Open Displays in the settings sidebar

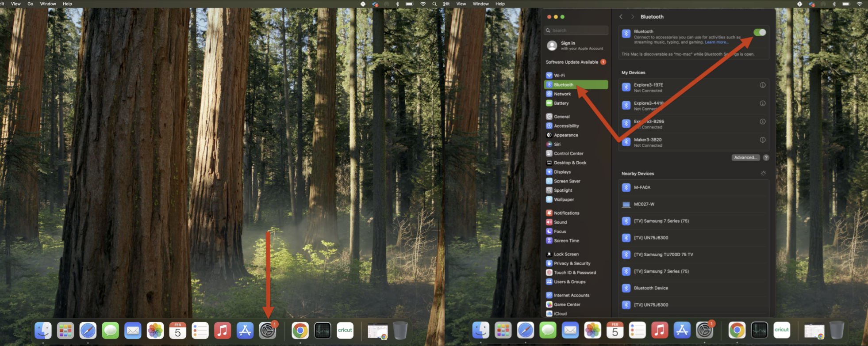coord(562,172)
